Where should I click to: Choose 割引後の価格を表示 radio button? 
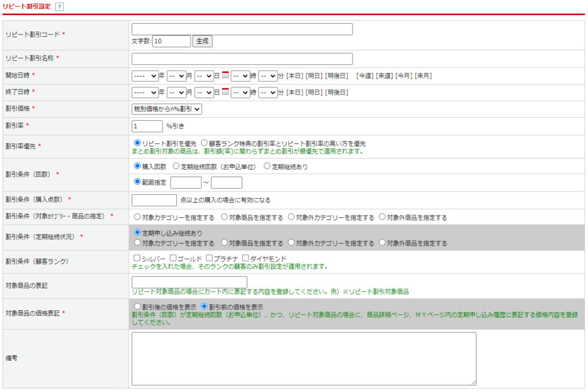pos(137,307)
